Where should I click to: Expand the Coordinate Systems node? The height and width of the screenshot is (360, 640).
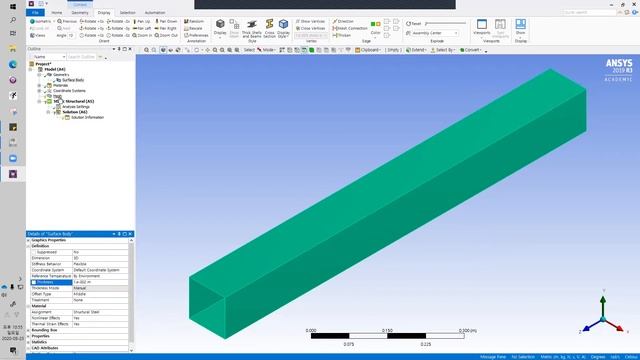tap(39, 91)
